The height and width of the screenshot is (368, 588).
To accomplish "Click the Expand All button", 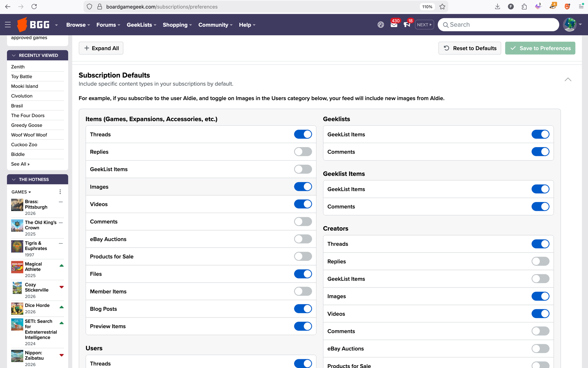I will [x=101, y=48].
